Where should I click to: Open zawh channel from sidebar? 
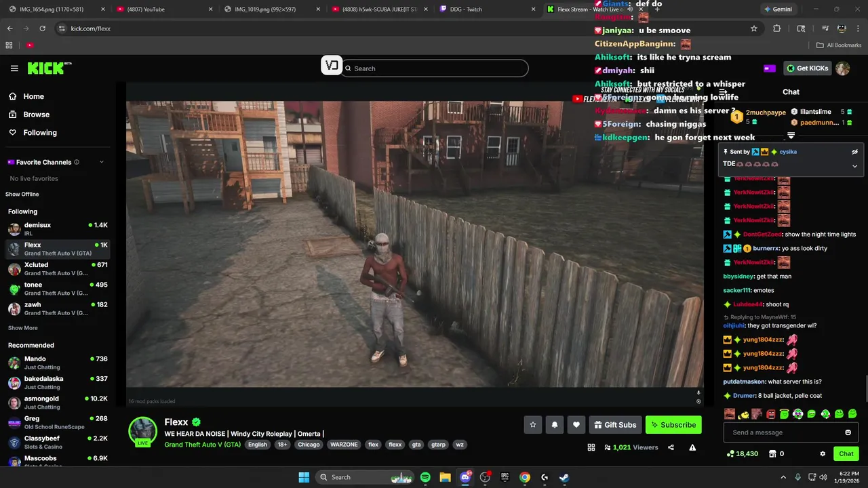coord(58,308)
